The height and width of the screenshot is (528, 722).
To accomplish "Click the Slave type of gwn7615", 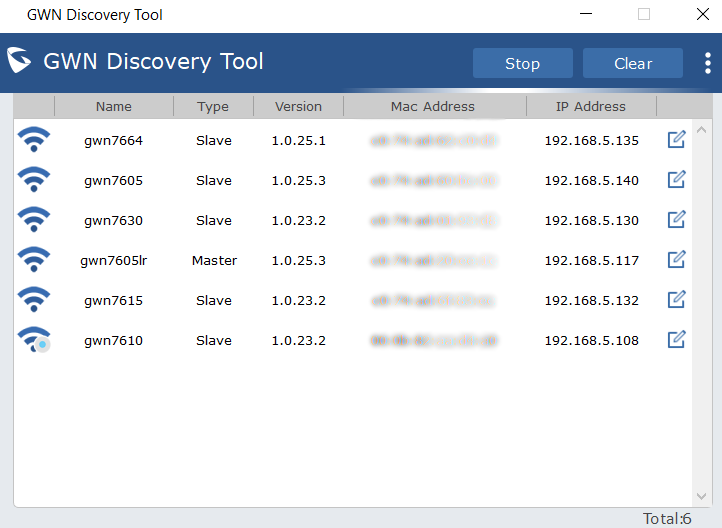I will pos(214,301).
